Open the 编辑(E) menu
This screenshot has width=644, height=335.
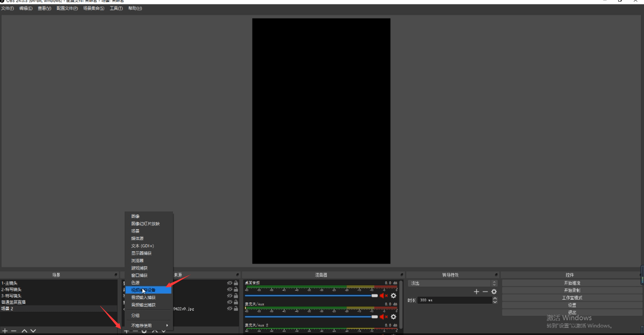(26, 8)
